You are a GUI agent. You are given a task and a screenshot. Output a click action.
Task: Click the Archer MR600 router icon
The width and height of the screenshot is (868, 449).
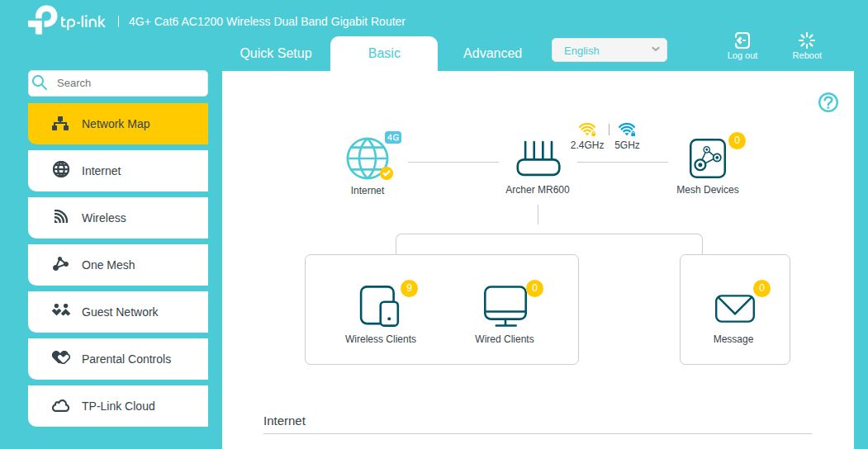coord(538,158)
